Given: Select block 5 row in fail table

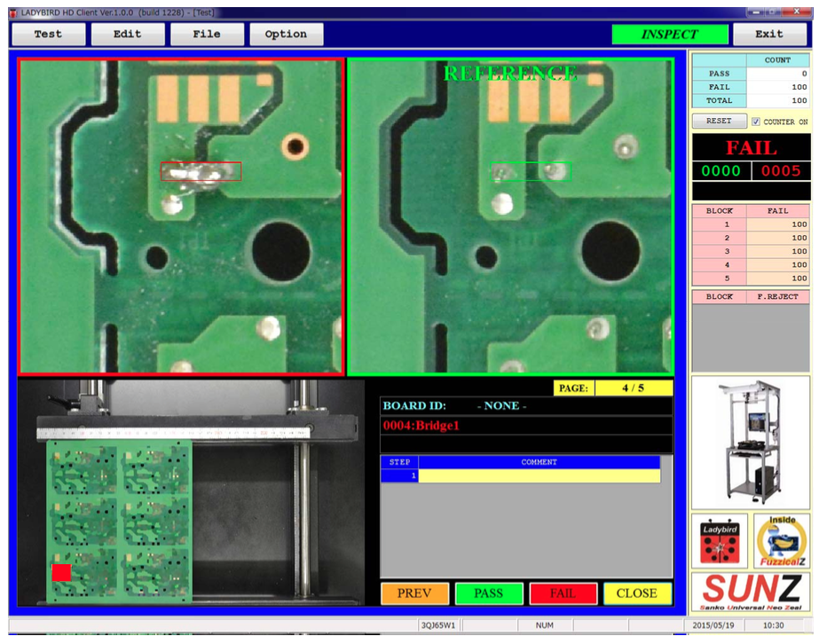Looking at the screenshot, I should tap(751, 279).
